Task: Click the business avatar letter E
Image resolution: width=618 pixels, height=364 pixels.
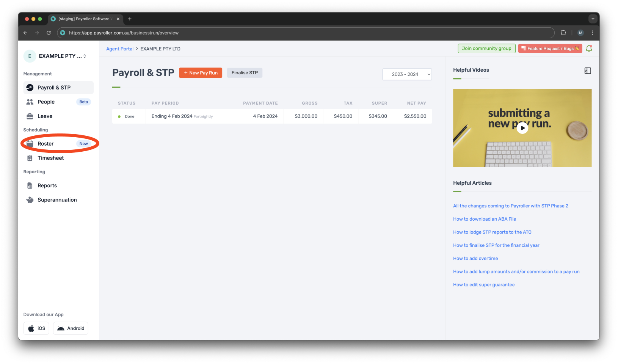Action: [x=30, y=56]
